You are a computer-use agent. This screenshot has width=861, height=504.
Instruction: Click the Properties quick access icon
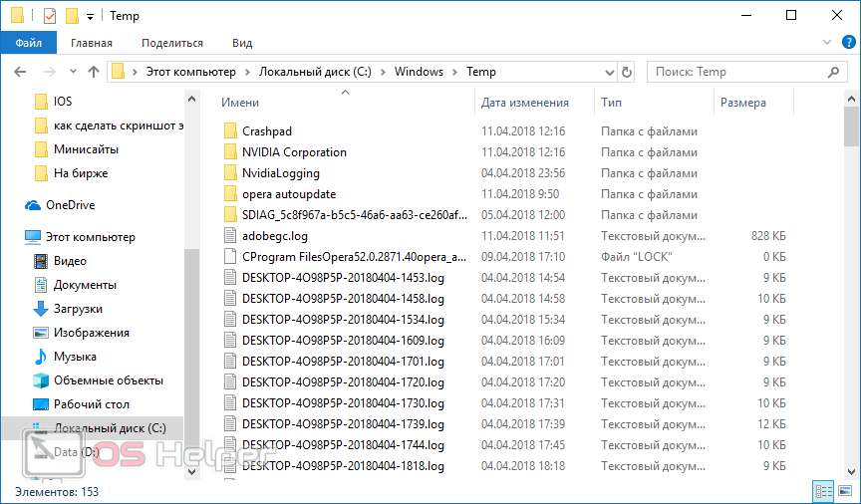point(50,16)
